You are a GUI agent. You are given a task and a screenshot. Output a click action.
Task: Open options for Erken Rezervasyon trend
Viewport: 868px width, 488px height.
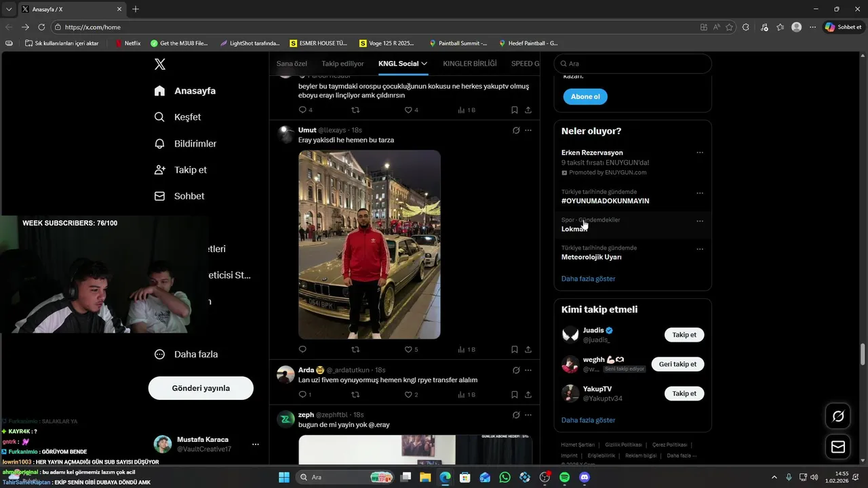point(700,152)
